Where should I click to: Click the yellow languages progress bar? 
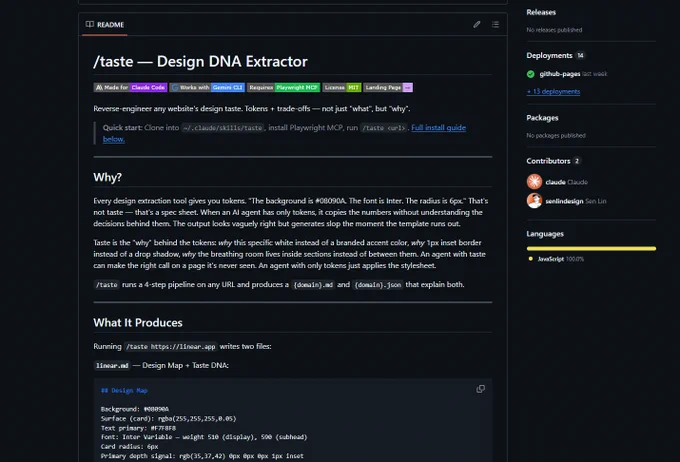coord(591,249)
